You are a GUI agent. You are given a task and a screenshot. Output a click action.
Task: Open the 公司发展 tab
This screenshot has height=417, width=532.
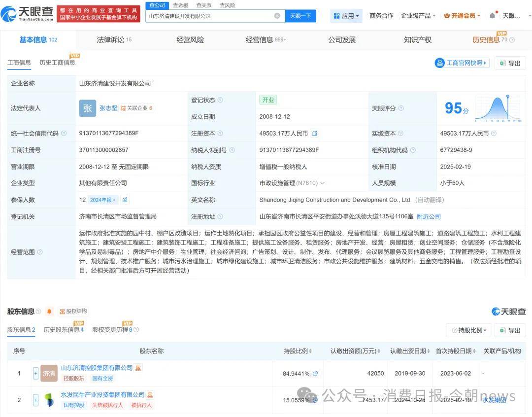(342, 40)
